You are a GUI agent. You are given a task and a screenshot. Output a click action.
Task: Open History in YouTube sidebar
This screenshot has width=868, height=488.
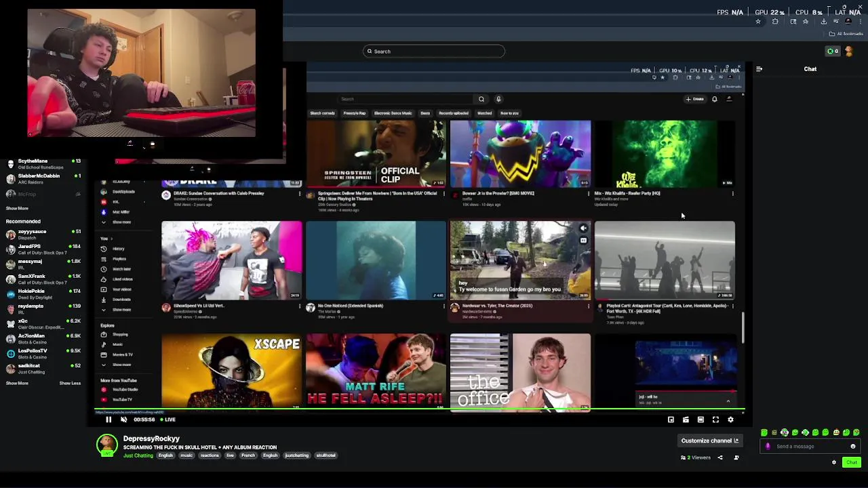tap(118, 249)
